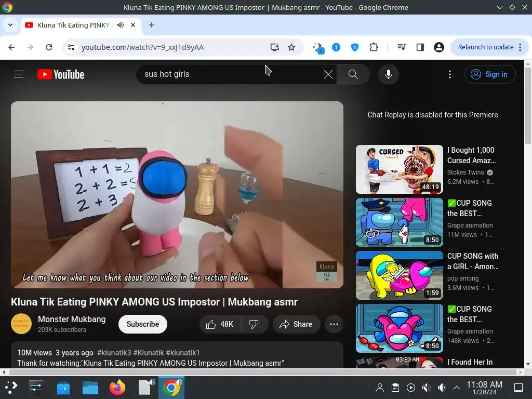This screenshot has width=532, height=399.
Task: Open 11M views CUP SONG thumbnail
Action: [x=400, y=222]
